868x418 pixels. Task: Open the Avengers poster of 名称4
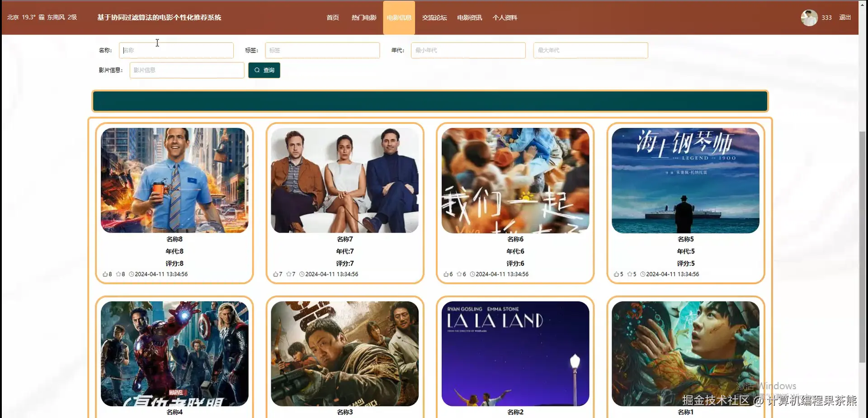coord(175,354)
